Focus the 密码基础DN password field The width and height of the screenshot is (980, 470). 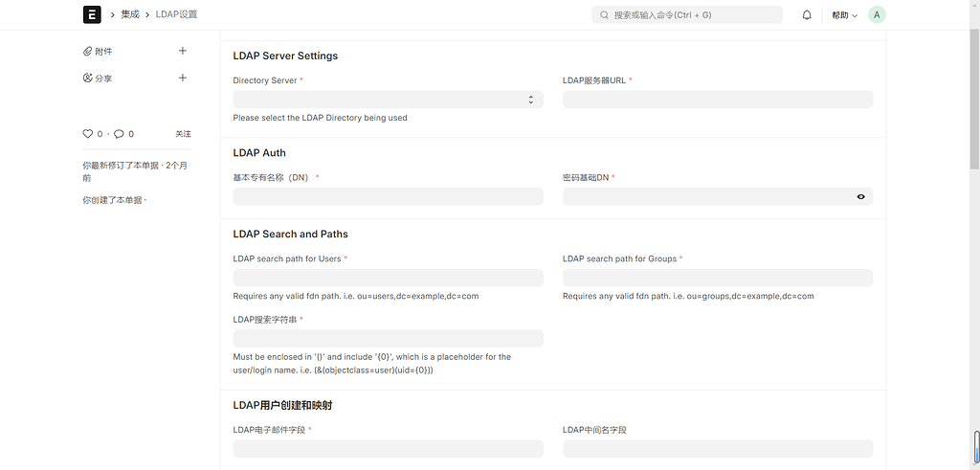tap(718, 196)
